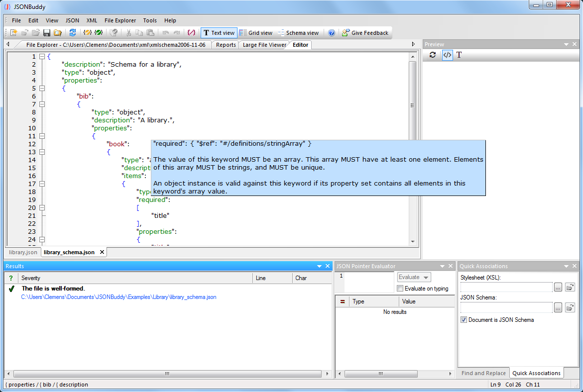The width and height of the screenshot is (583, 392).
Task: Open JSON Pointer Evaluator panel dropdown arrow
Action: [442, 266]
